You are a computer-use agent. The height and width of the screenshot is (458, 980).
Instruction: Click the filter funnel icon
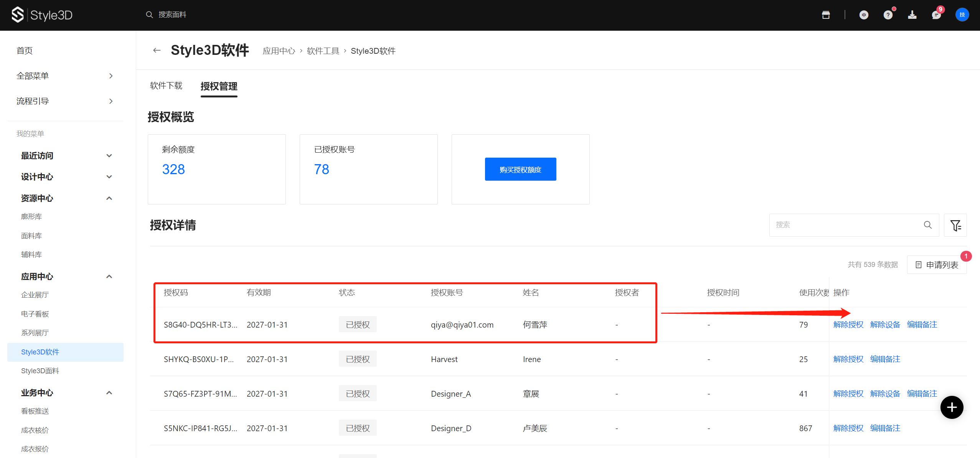[x=955, y=225]
